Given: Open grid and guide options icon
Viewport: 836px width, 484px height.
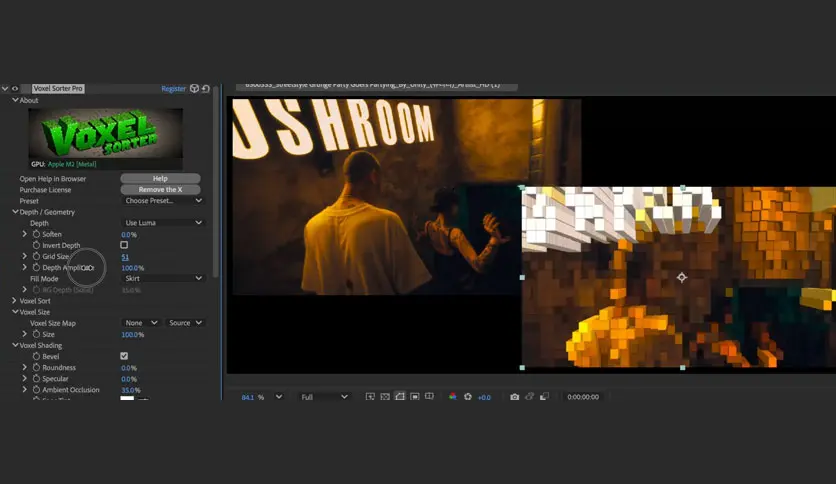Looking at the screenshot, I should (x=429, y=397).
